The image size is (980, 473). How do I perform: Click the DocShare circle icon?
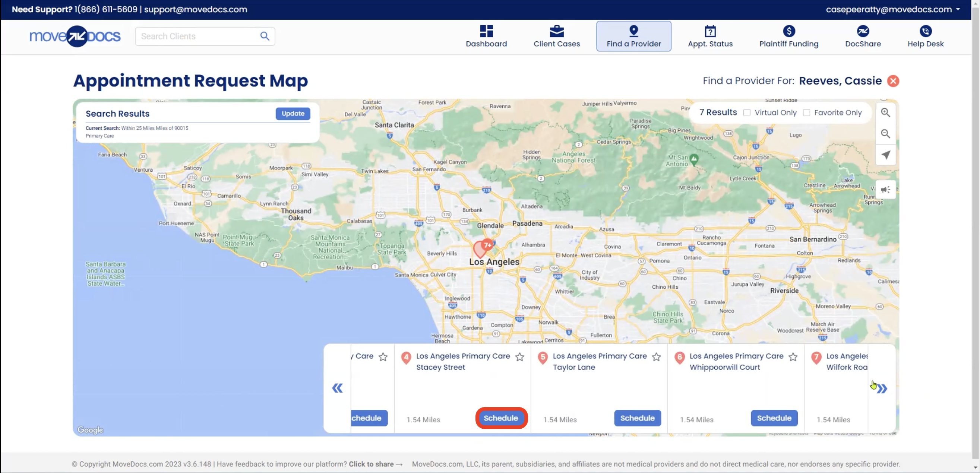pos(863,31)
